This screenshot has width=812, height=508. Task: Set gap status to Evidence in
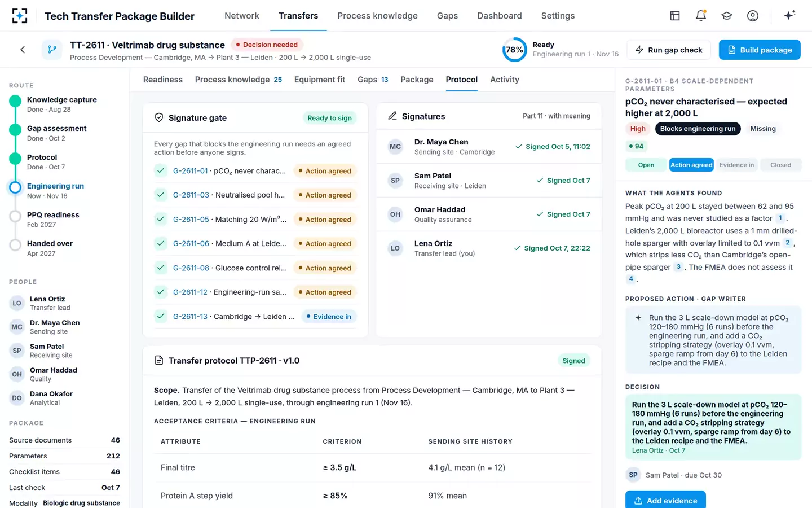tap(736, 165)
